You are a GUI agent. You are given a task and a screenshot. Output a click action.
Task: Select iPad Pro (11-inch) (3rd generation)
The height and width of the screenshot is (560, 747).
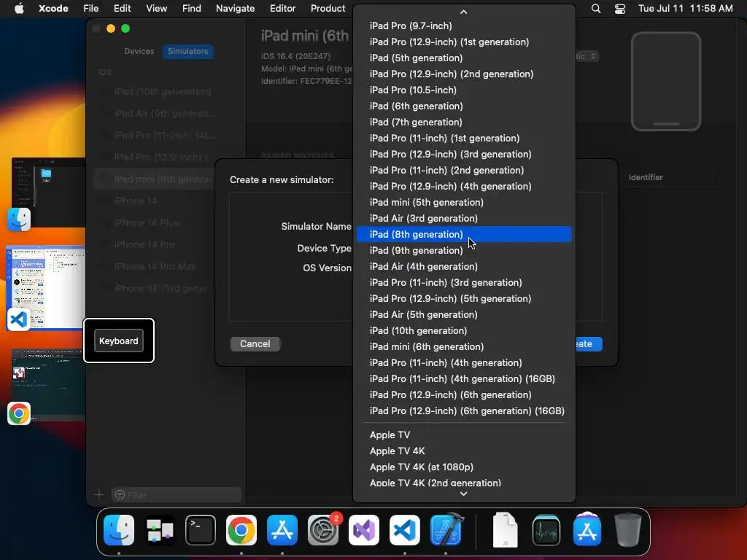point(463,282)
